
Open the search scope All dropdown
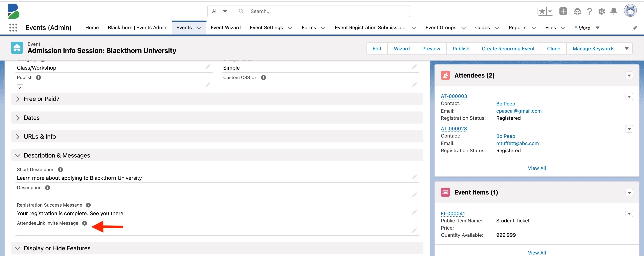click(x=219, y=11)
